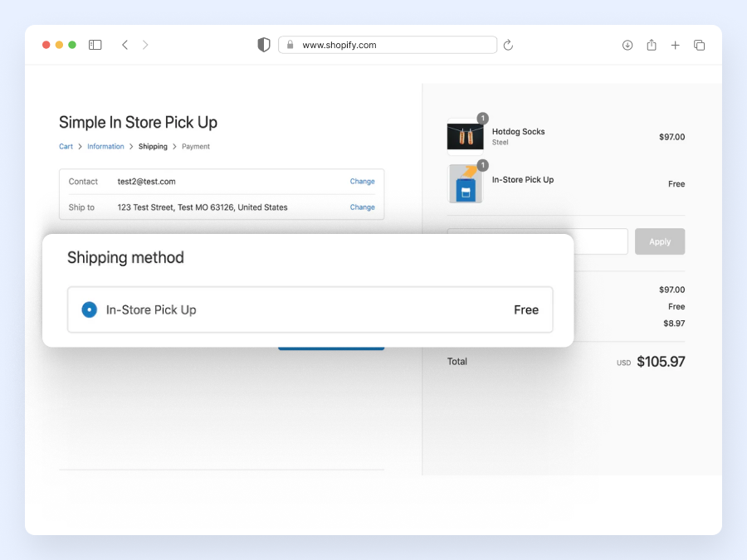Click the www.shopify.com address bar
Viewport: 747px width, 560px height.
[388, 45]
